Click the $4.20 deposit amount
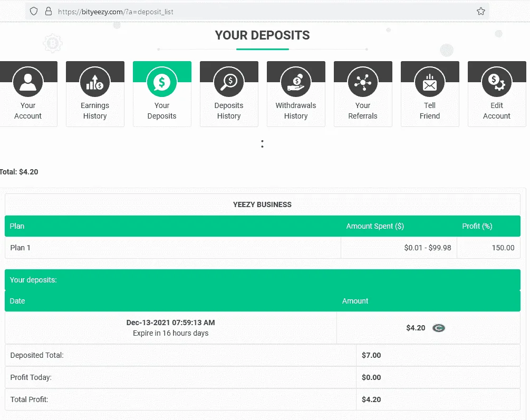This screenshot has width=530, height=420. pyautogui.click(x=416, y=328)
